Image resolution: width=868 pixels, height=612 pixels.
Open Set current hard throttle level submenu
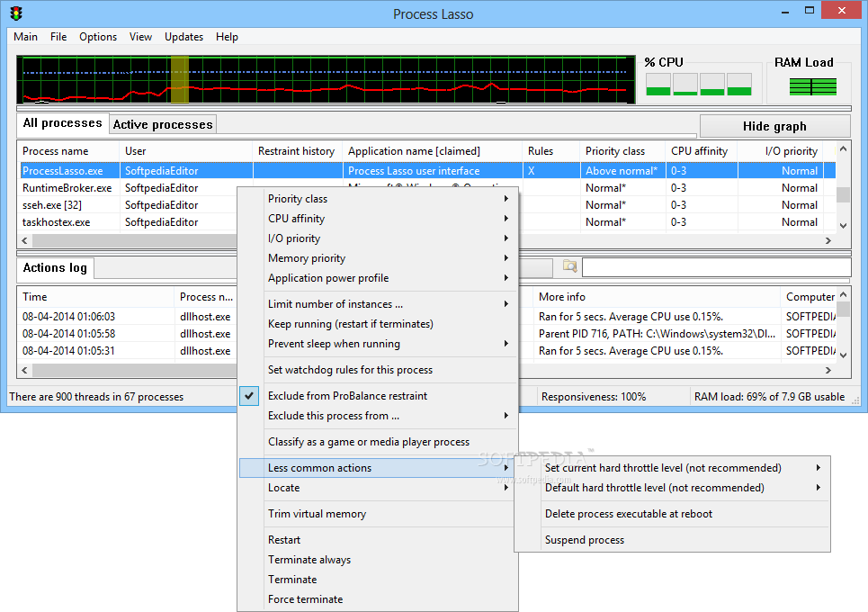672,468
